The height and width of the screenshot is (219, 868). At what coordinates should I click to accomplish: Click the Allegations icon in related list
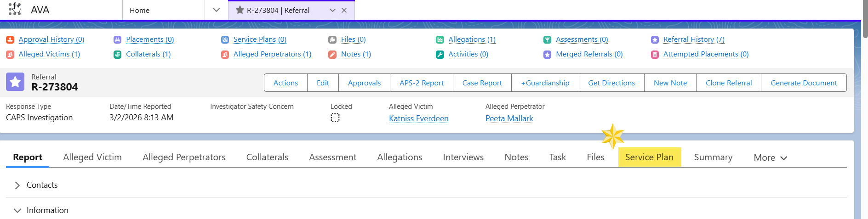click(x=440, y=40)
